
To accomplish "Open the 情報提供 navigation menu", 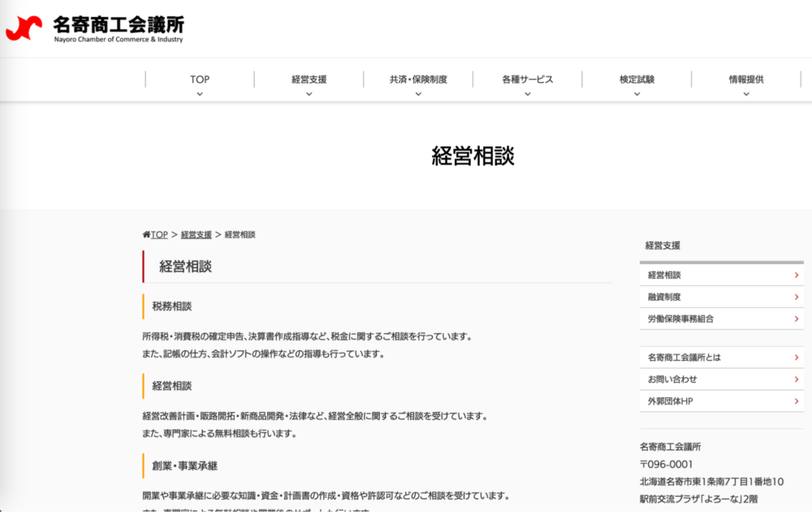I will [x=746, y=80].
